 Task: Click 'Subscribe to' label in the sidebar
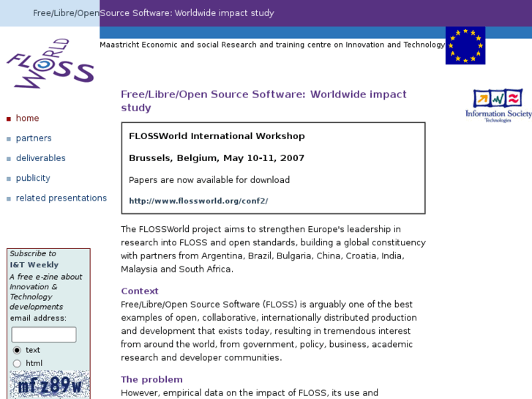pyautogui.click(x=33, y=253)
